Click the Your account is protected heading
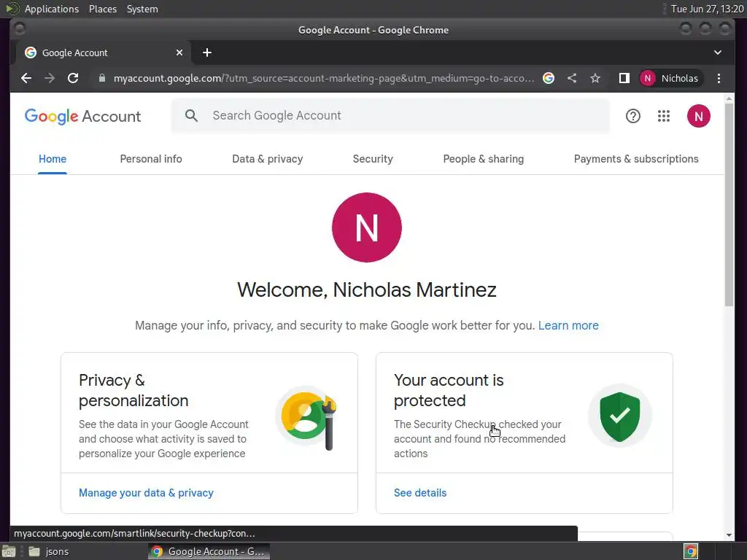The image size is (747, 560). 449,390
